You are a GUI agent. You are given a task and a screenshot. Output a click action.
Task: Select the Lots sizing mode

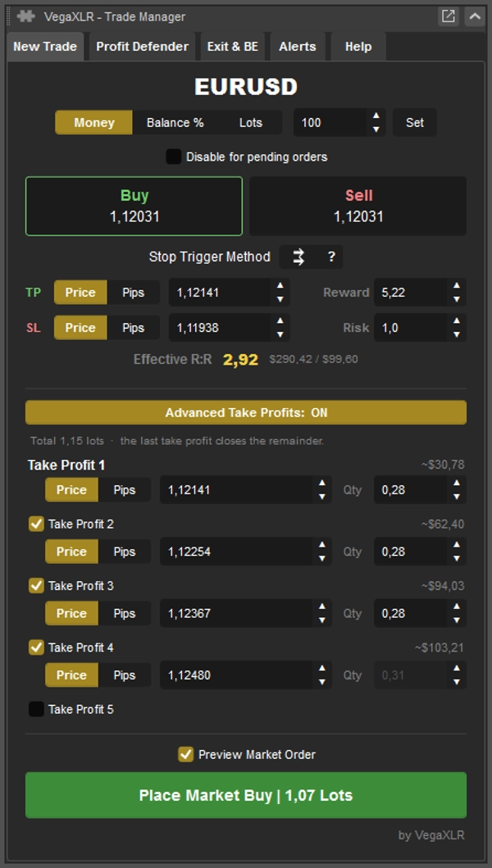[250, 122]
